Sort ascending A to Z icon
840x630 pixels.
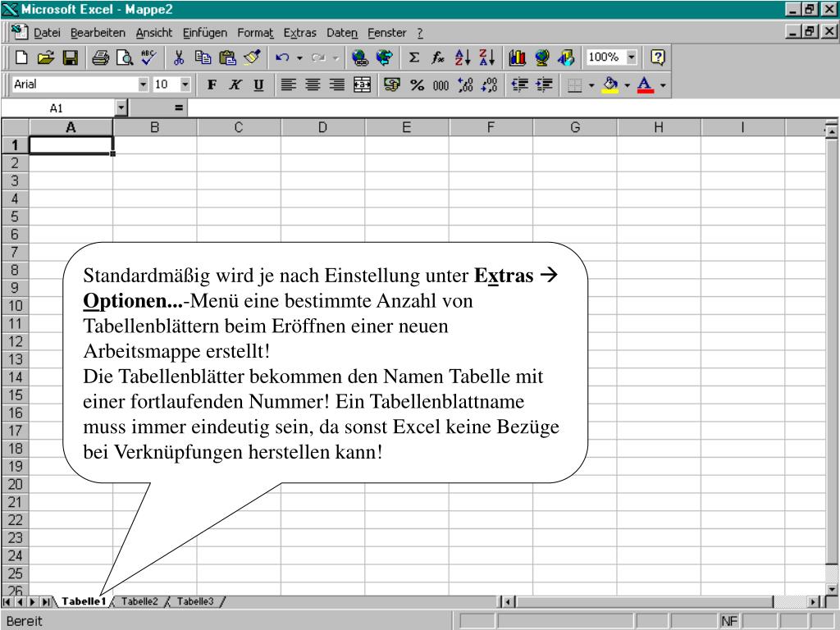click(463, 57)
